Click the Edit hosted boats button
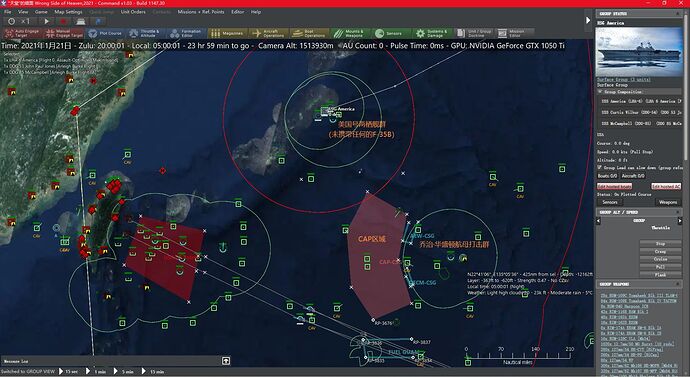Viewport: 690px width, 377px height. click(x=614, y=186)
